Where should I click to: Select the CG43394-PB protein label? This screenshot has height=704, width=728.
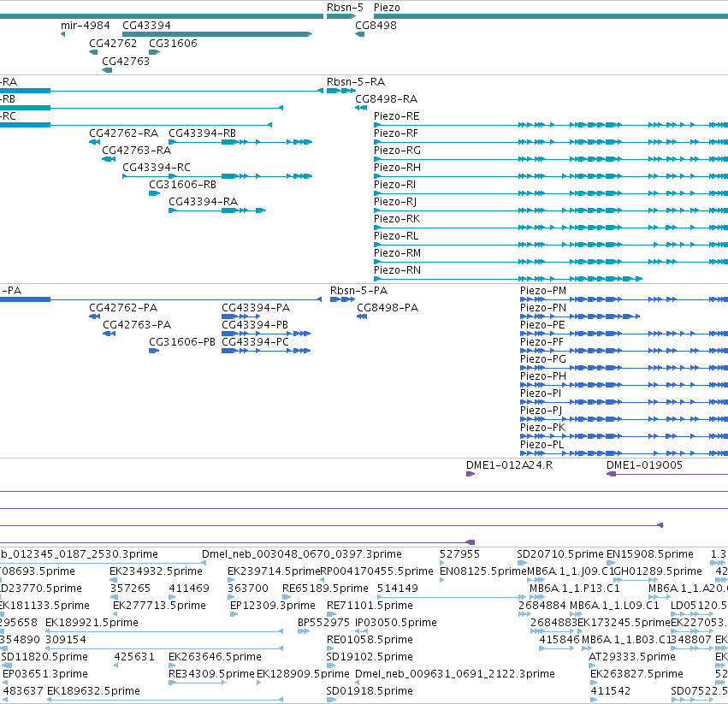pyautogui.click(x=254, y=325)
